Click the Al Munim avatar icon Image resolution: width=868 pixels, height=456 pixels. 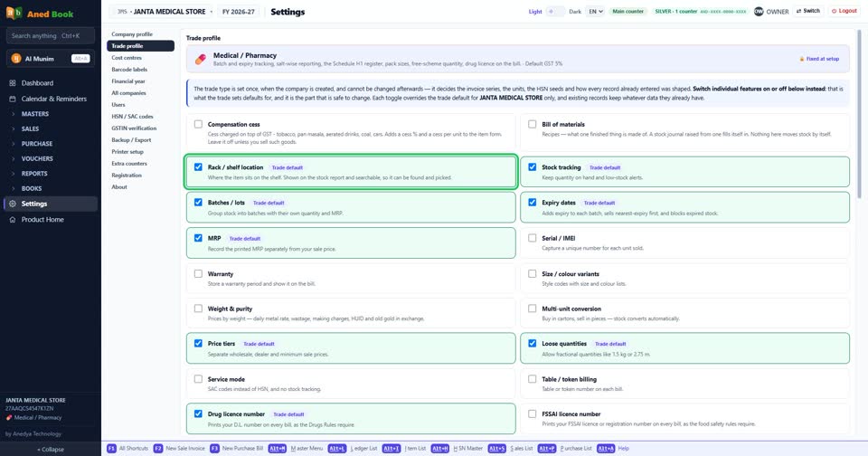coord(16,58)
